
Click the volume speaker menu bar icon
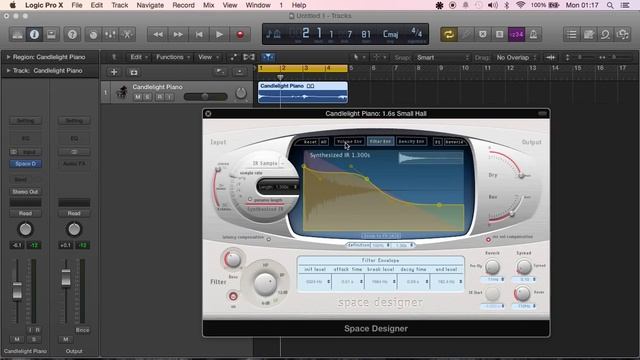click(x=493, y=5)
